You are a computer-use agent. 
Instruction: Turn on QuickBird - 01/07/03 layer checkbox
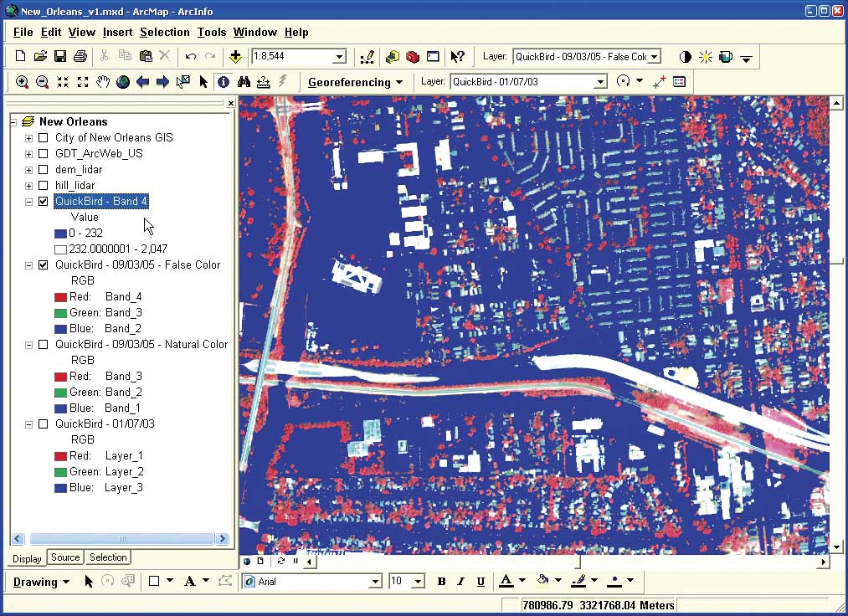click(44, 424)
